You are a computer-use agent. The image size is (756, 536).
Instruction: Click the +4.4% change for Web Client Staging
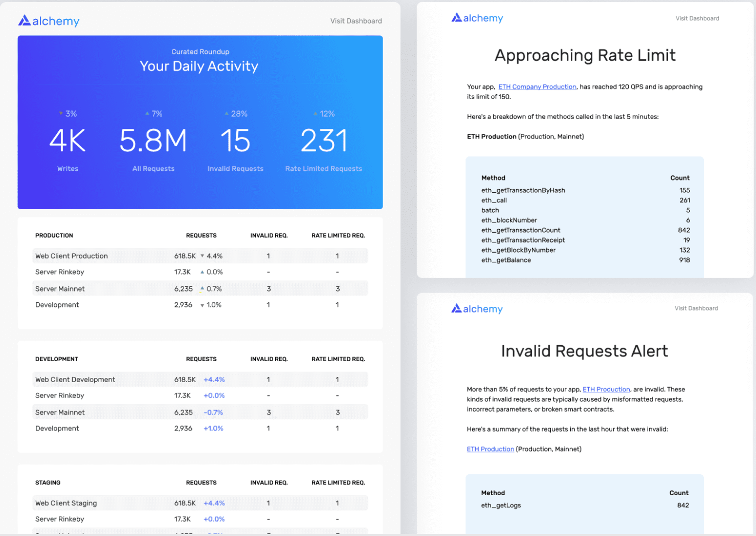click(x=214, y=503)
